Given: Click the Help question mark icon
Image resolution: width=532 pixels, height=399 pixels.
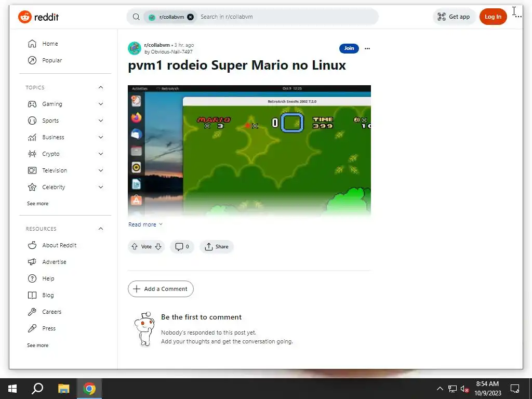Looking at the screenshot, I should [x=32, y=278].
